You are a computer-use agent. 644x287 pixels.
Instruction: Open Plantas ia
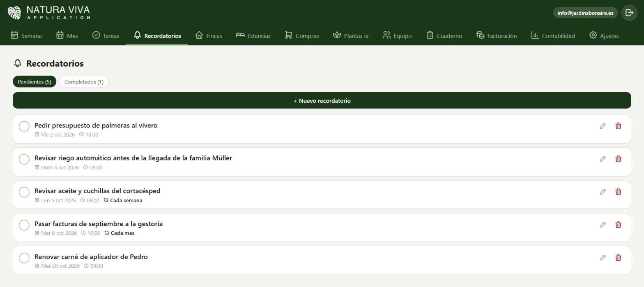(350, 36)
